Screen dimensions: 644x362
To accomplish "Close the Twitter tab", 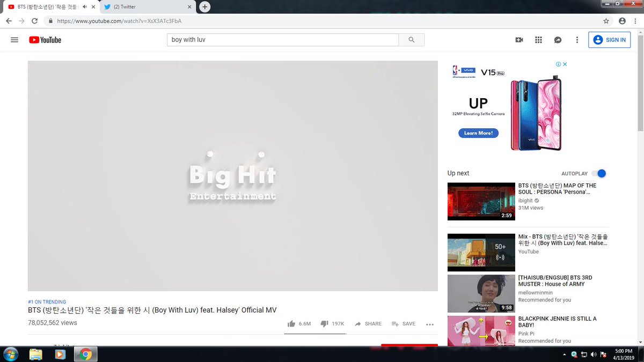I will coord(190,7).
